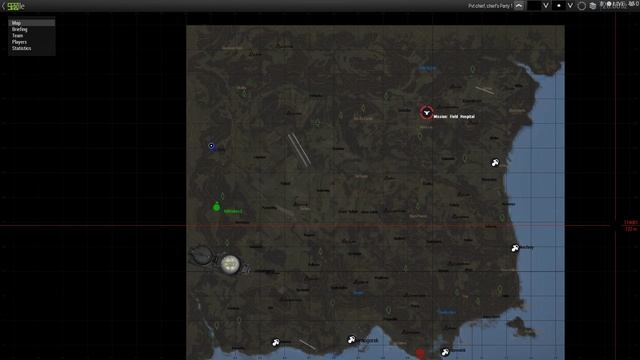Click the player and party name in the top bar
Viewport: 640px width, 360px height.
pos(490,6)
